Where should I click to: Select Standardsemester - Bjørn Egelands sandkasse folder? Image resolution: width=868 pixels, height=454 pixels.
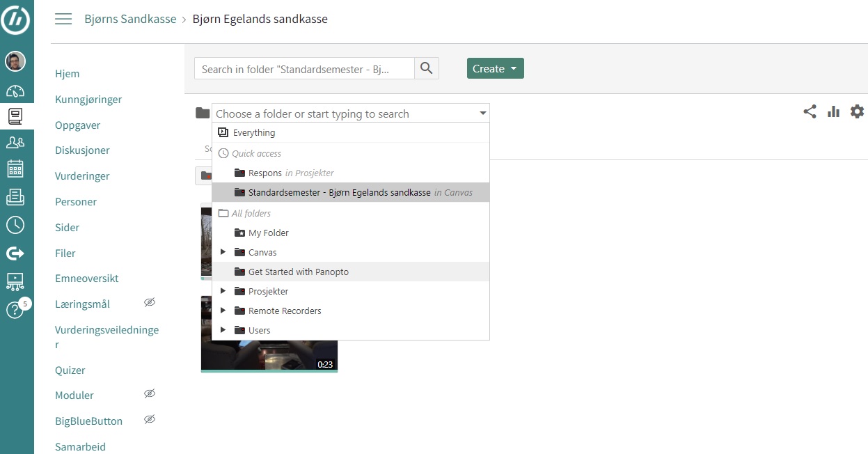click(351, 192)
